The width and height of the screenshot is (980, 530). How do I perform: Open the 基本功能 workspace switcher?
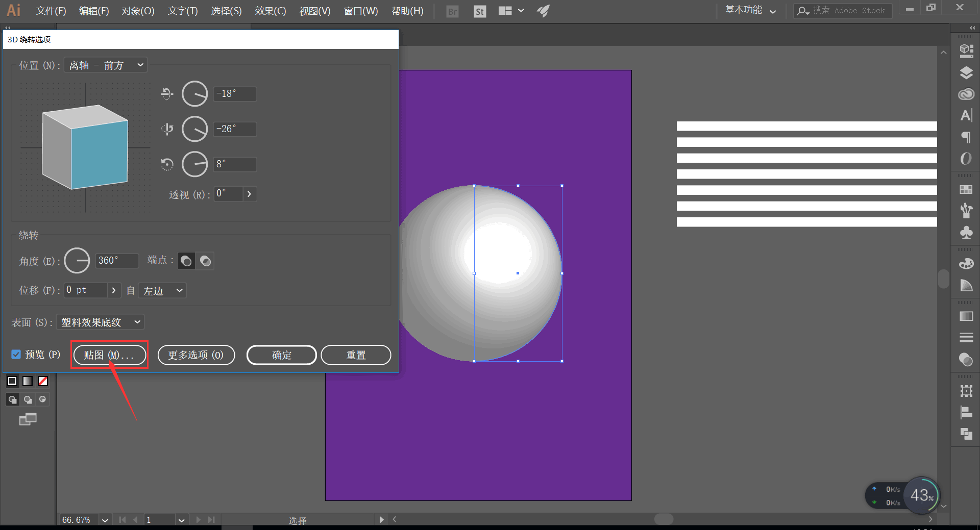[x=750, y=11]
